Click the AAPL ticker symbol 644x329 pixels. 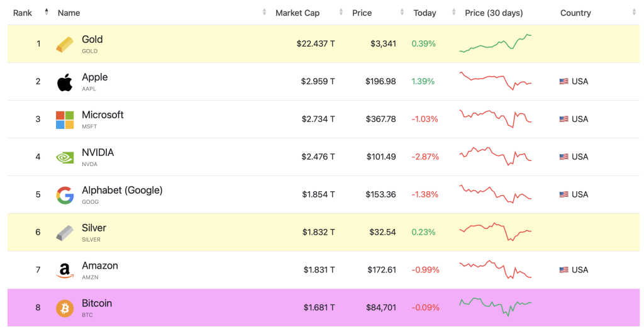point(89,89)
